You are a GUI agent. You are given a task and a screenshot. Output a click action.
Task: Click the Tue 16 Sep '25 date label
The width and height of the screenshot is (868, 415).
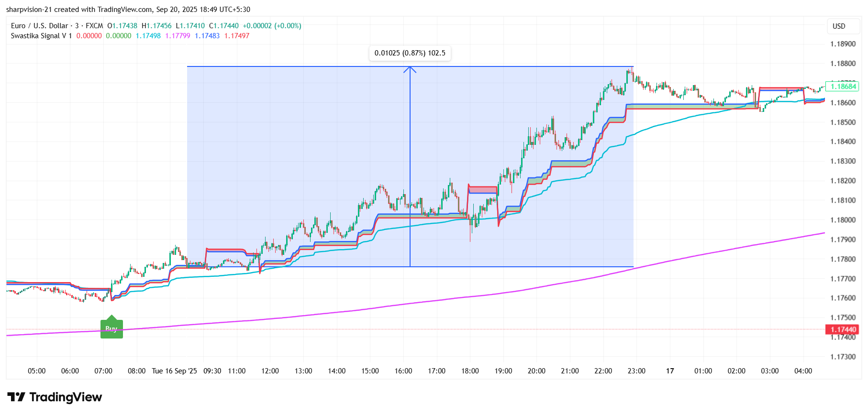click(174, 371)
